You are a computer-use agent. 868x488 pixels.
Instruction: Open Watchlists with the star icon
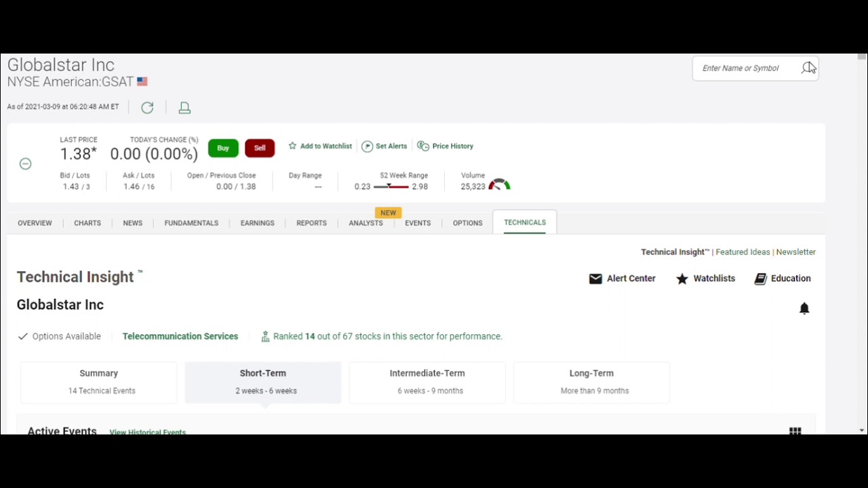[x=705, y=279]
